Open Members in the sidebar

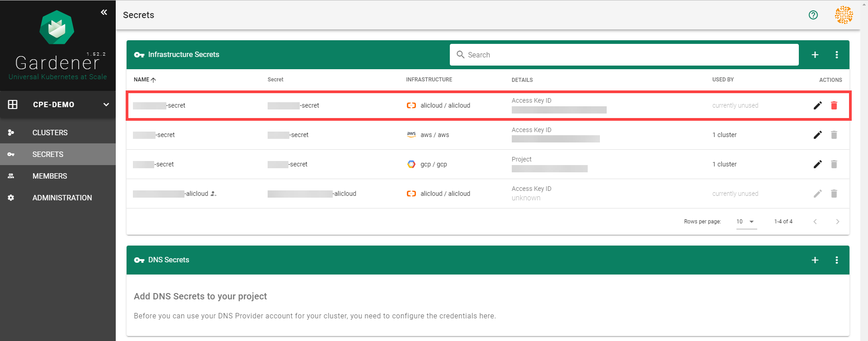click(x=50, y=176)
